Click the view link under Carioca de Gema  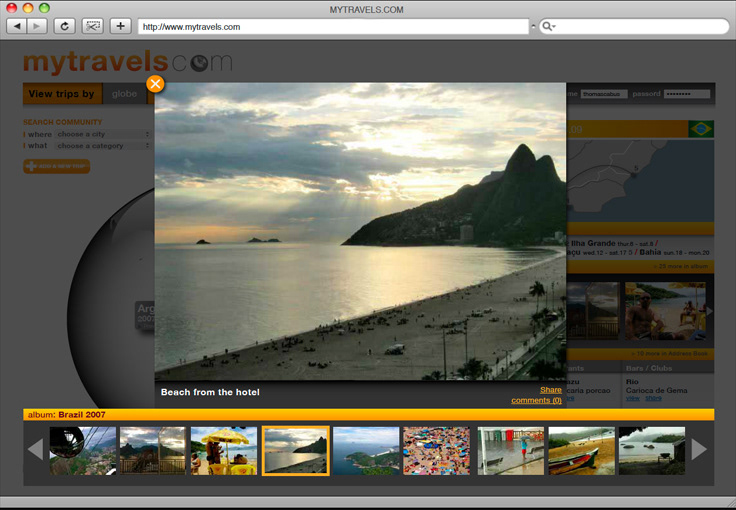tap(633, 398)
